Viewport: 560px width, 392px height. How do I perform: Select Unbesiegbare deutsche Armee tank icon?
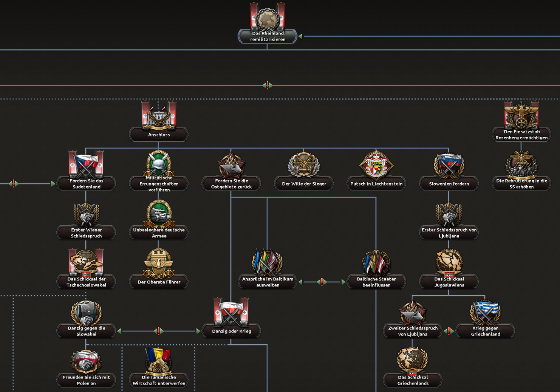coord(159,214)
